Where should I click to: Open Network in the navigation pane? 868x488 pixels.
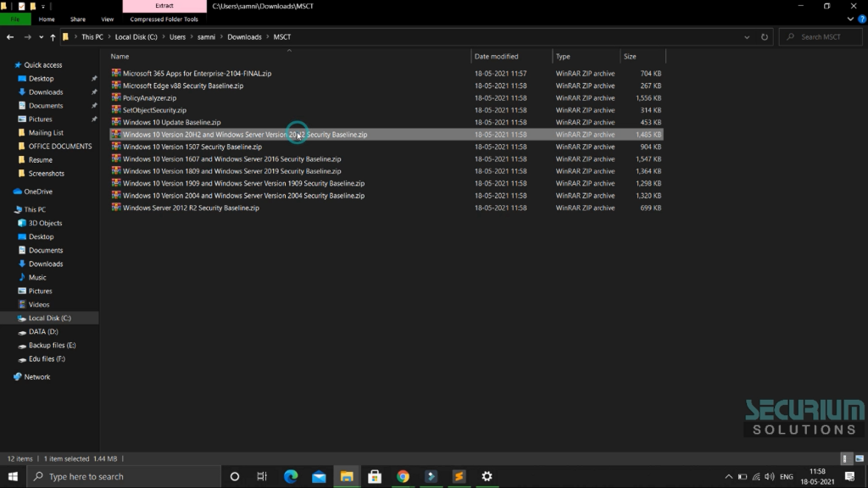[x=36, y=377]
